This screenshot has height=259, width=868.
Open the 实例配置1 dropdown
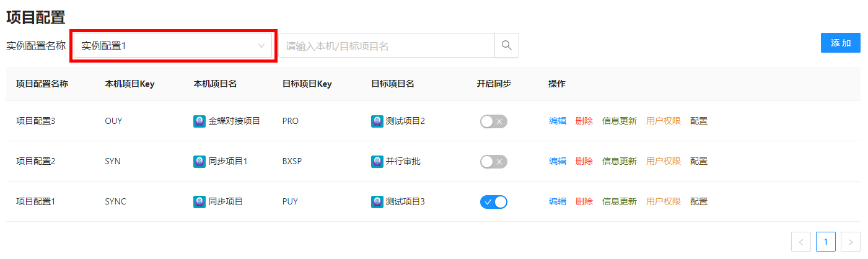tap(173, 45)
